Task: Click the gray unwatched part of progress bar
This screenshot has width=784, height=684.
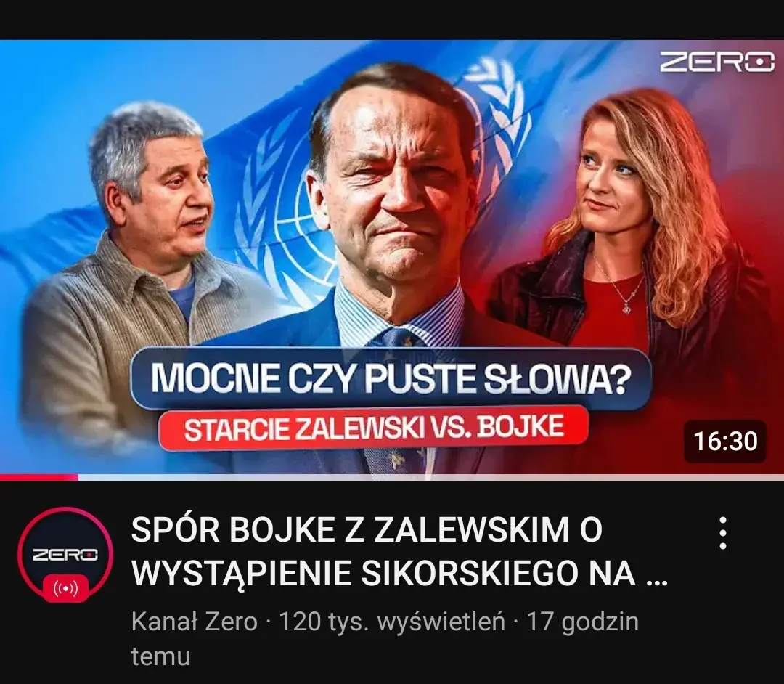Action: click(x=431, y=477)
